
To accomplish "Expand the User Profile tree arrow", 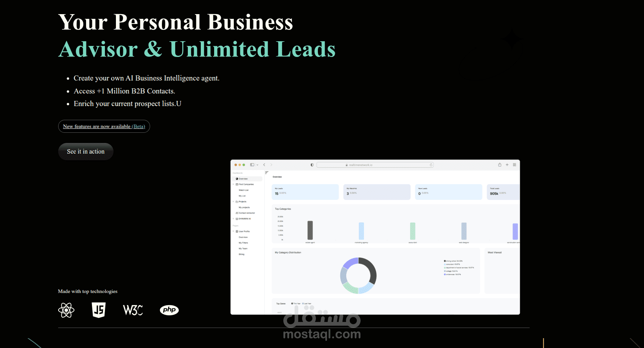I will (x=233, y=231).
